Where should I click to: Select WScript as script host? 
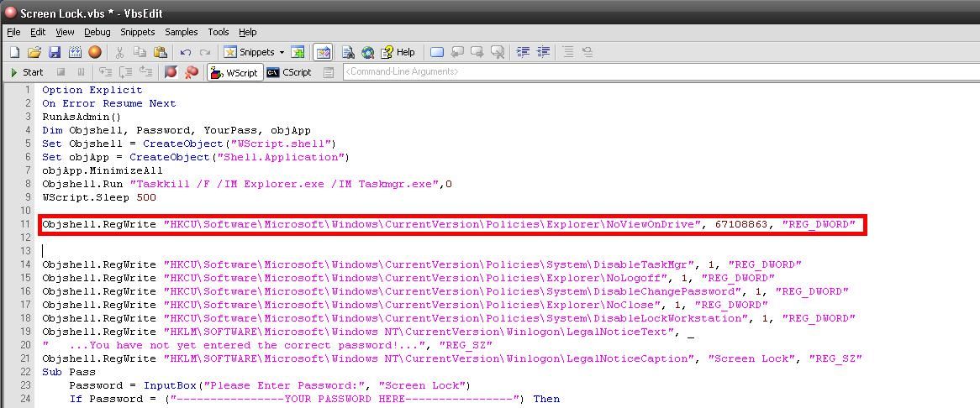click(235, 72)
